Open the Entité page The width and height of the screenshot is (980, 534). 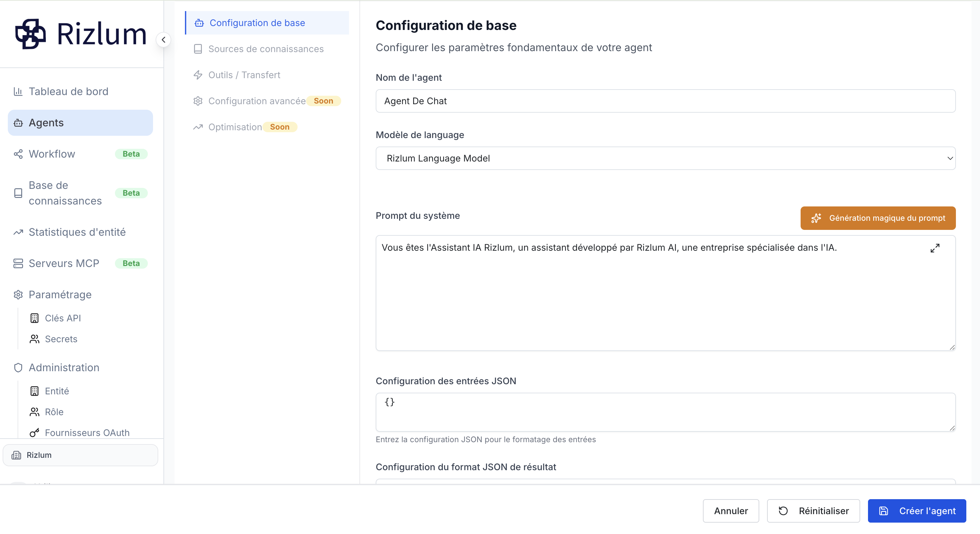(x=57, y=391)
